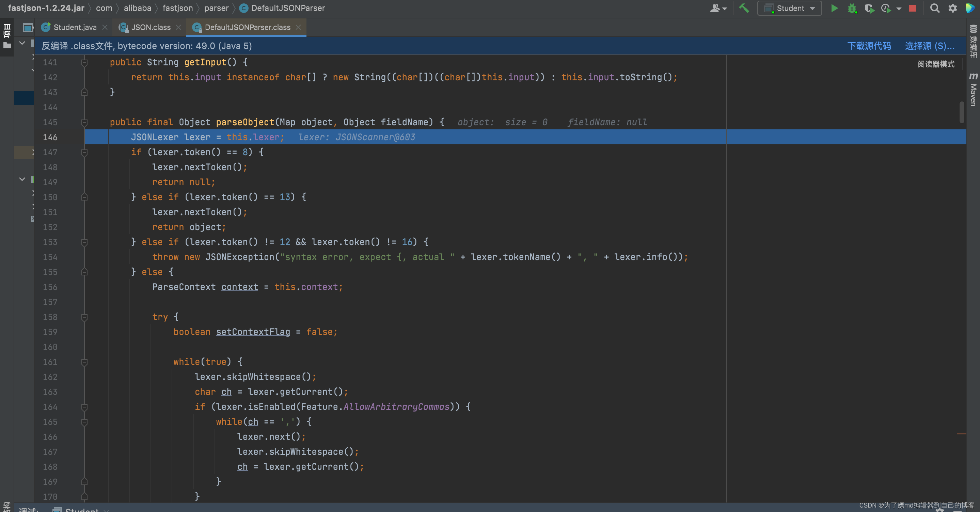Click fold marker at line 155

click(84, 272)
